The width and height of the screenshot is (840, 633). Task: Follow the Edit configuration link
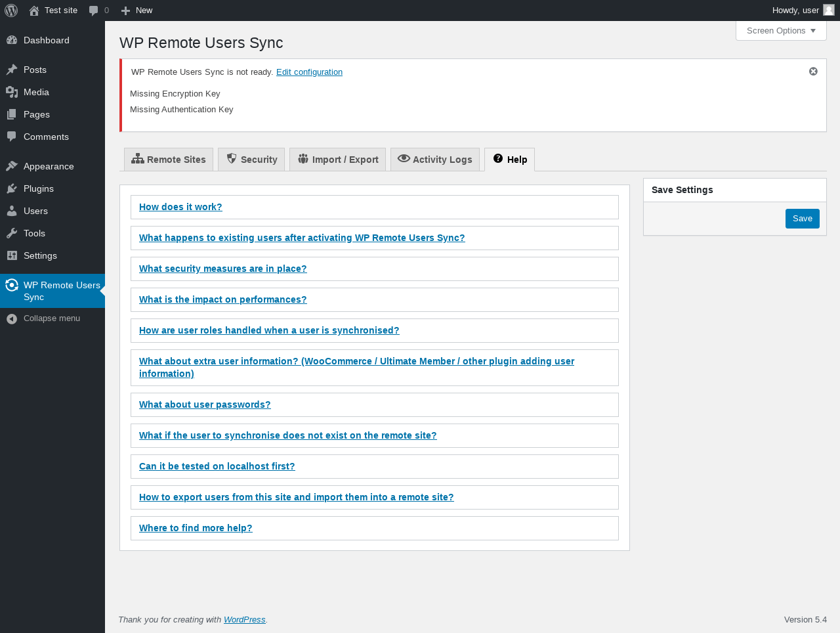point(309,72)
